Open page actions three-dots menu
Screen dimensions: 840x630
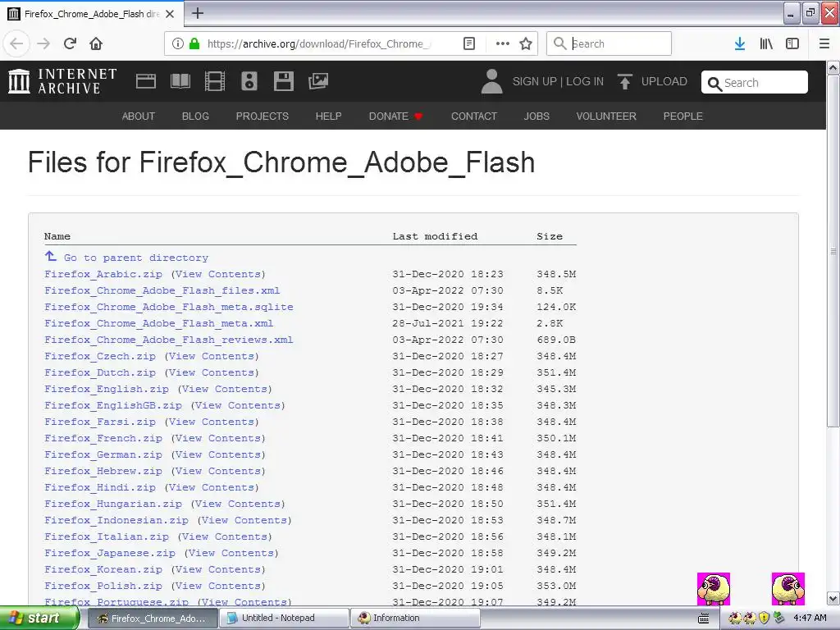point(503,43)
